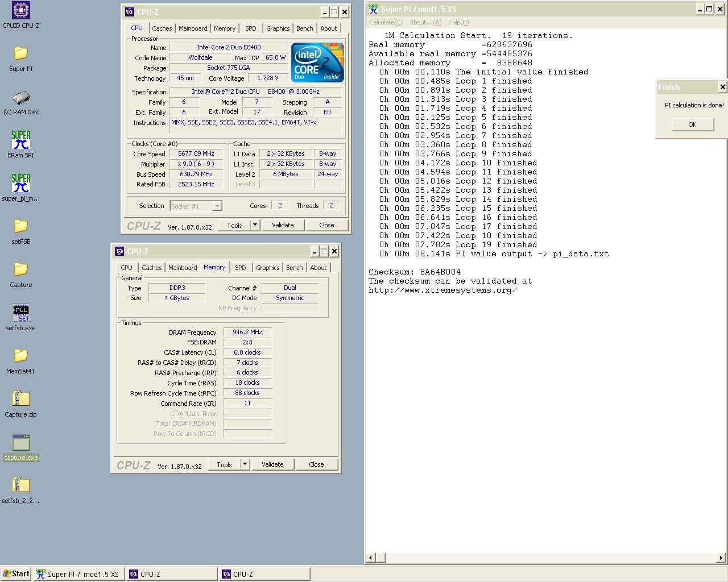Viewport: 728px width, 582px height.
Task: Select the Core Voltage 1.728 V value
Action: (x=268, y=78)
